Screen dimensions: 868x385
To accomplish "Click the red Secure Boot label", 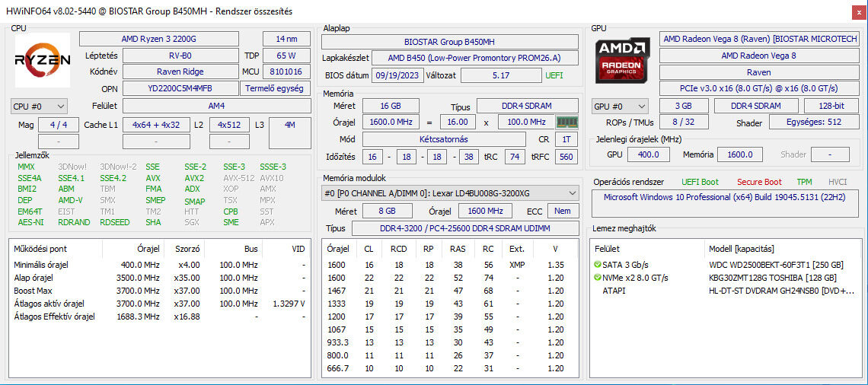I will (x=759, y=182).
